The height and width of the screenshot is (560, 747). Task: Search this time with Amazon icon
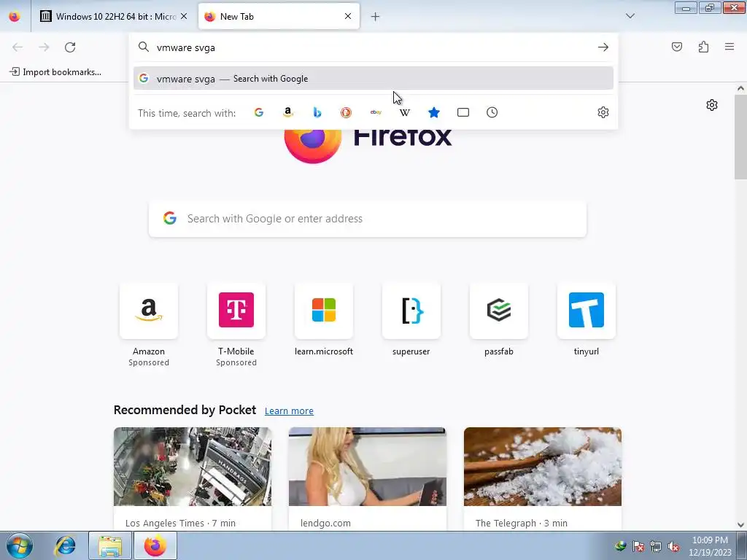click(287, 112)
